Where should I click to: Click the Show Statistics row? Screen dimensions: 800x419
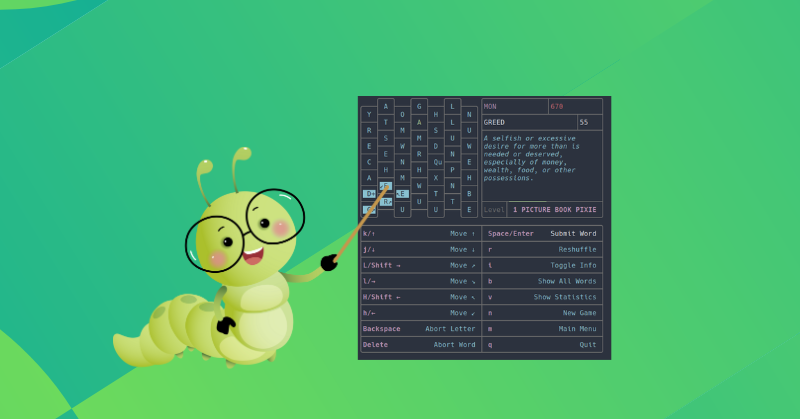tap(542, 297)
